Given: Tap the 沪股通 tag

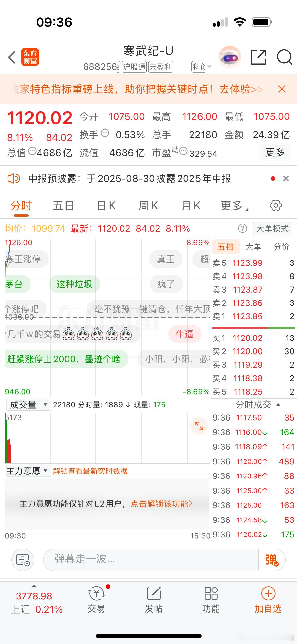Looking at the screenshot, I should (x=134, y=67).
